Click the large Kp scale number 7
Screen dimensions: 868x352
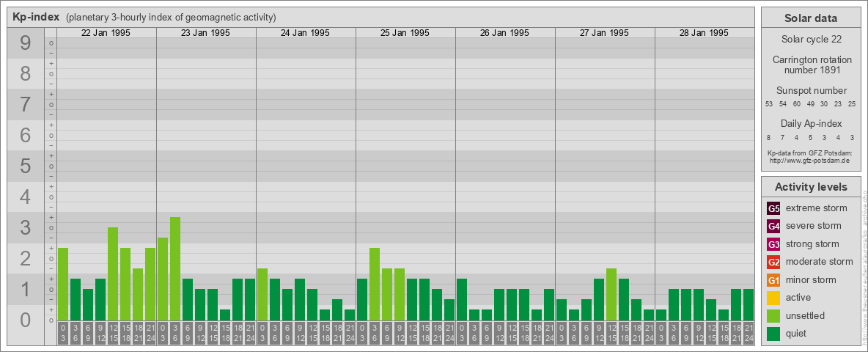click(x=25, y=104)
